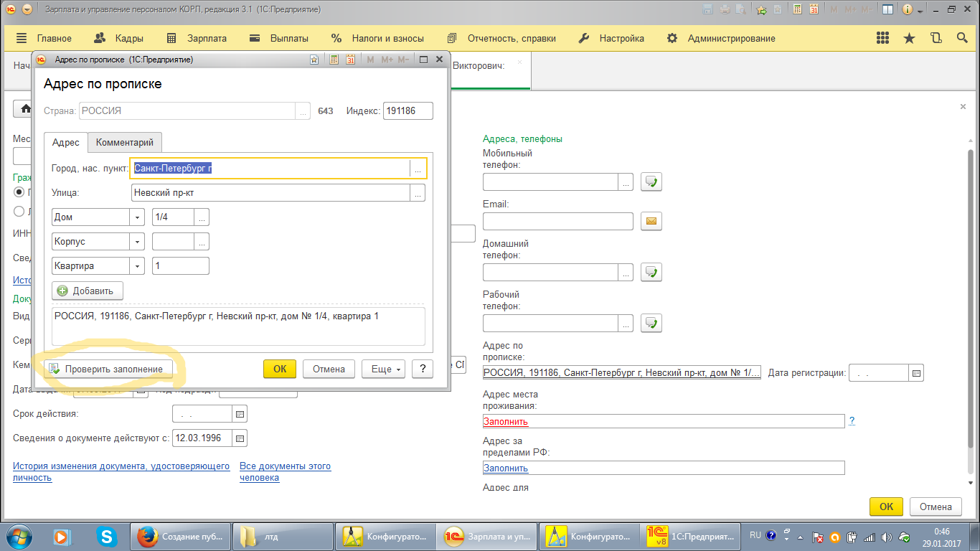Open the Кадры menu section
Image resolution: width=980 pixels, height=551 pixels.
click(x=129, y=39)
